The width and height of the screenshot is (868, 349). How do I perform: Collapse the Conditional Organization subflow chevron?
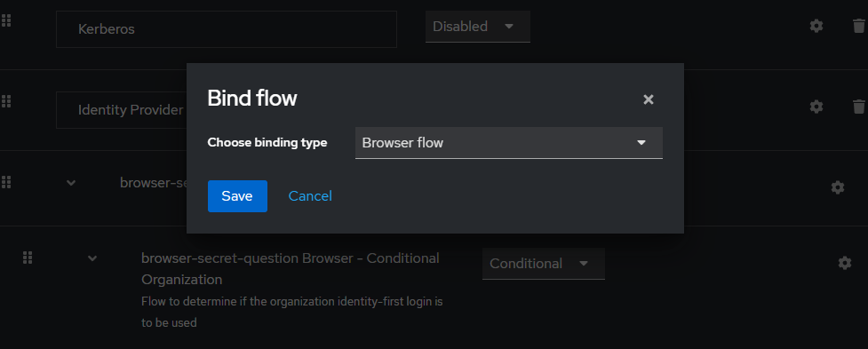[92, 258]
